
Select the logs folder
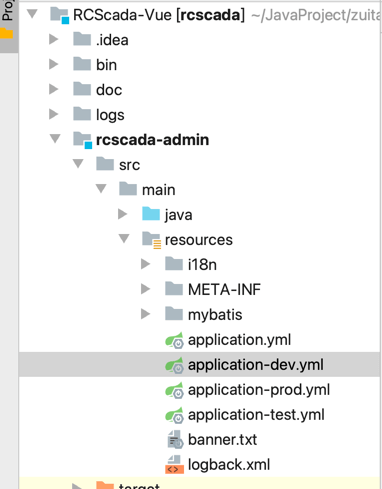pos(110,115)
